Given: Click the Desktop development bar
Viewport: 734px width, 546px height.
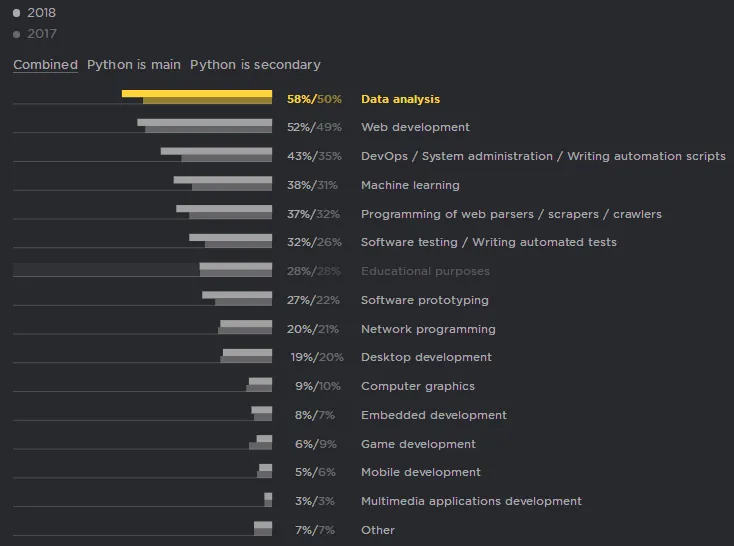Looking at the screenshot, I should pos(248,356).
